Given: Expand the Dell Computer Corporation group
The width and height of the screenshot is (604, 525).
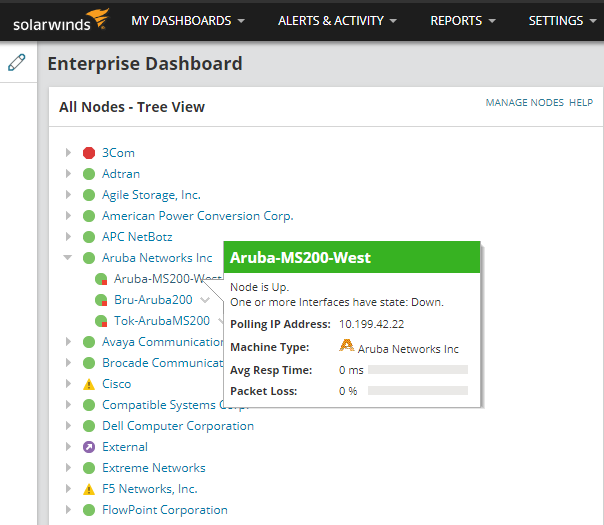Looking at the screenshot, I should [68, 426].
